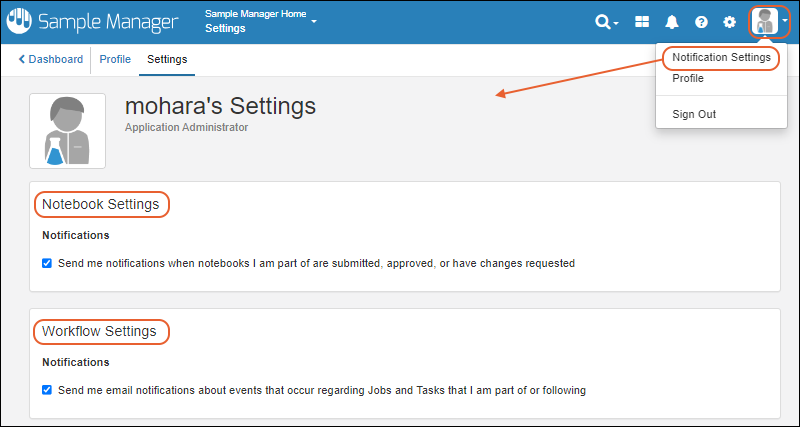Open help question mark icon
Viewport: 800px width, 427px height.
[x=701, y=22]
